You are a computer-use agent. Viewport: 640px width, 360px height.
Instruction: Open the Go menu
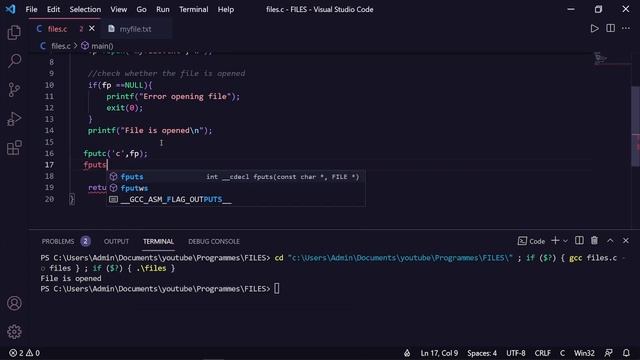coord(141,9)
